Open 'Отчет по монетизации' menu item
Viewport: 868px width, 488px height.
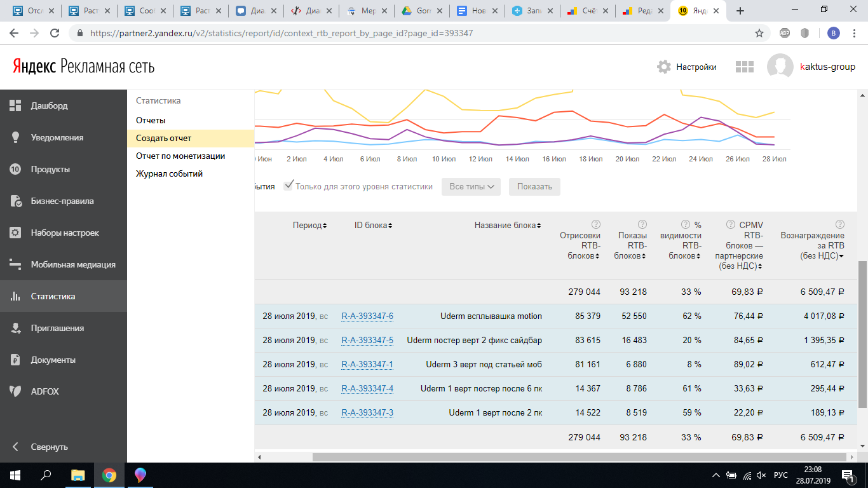[x=180, y=156]
